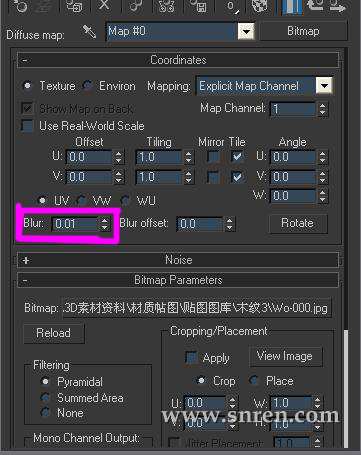Click the Go Forward to Sibling icon

(x=337, y=6)
